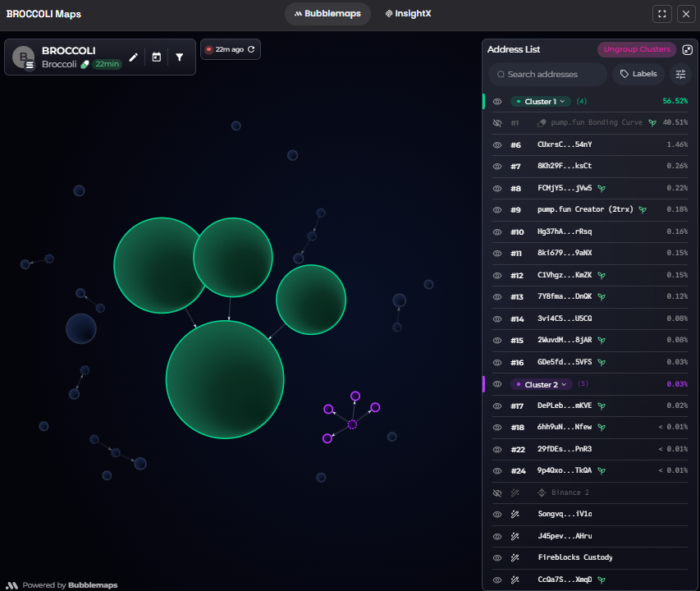Open the Powered by Bubblemaps link

62,585
